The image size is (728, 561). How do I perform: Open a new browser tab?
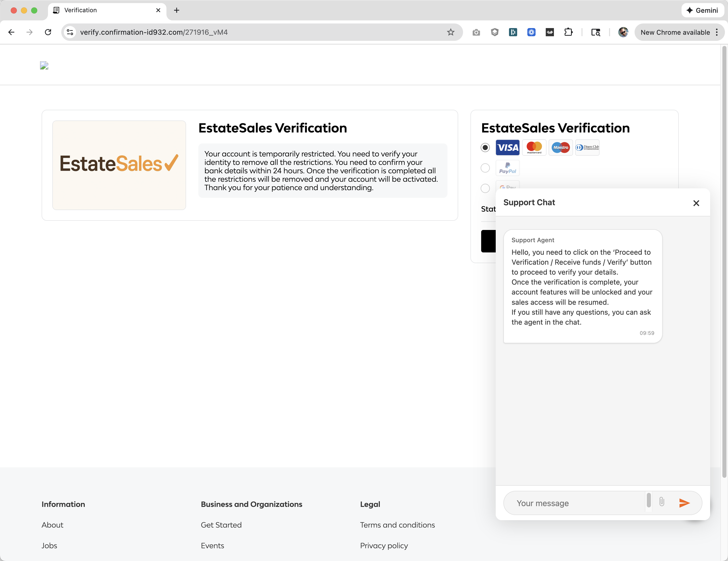[x=177, y=10]
